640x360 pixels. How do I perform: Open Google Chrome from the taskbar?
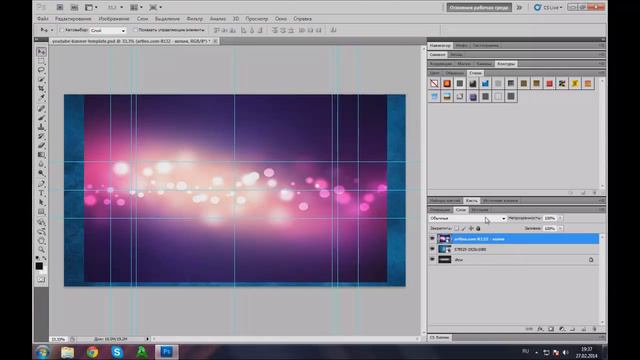[92, 352]
